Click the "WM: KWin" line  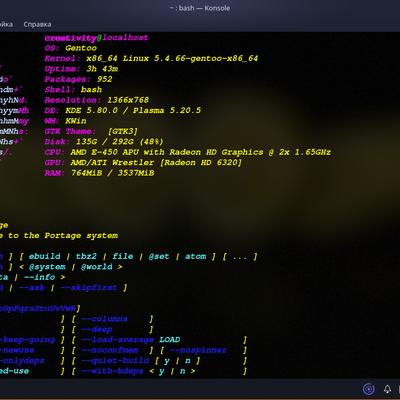pos(66,121)
